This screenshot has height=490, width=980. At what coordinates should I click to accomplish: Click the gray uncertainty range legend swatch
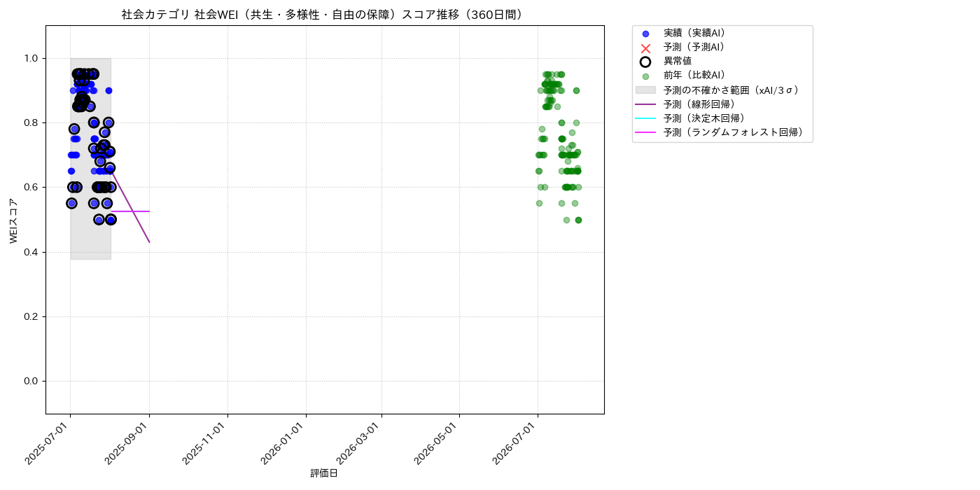pyautogui.click(x=645, y=90)
